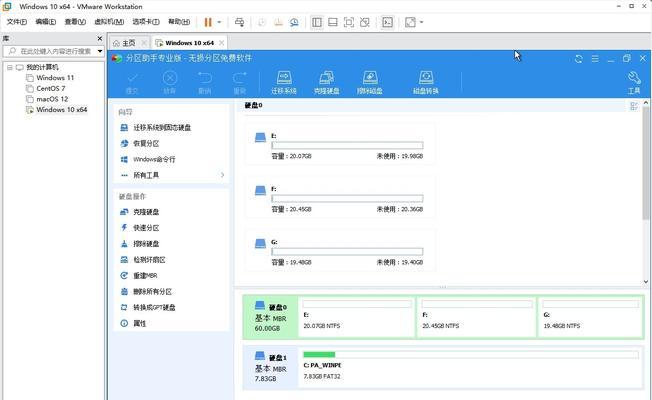Select CentOS 7 in the library tree
This screenshot has height=400, width=652.
pos(51,89)
